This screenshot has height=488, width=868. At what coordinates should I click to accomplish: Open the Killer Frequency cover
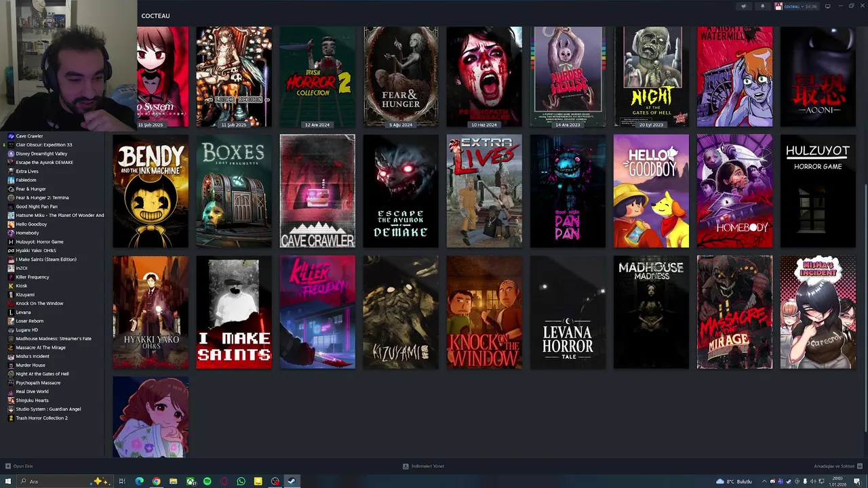coord(317,312)
